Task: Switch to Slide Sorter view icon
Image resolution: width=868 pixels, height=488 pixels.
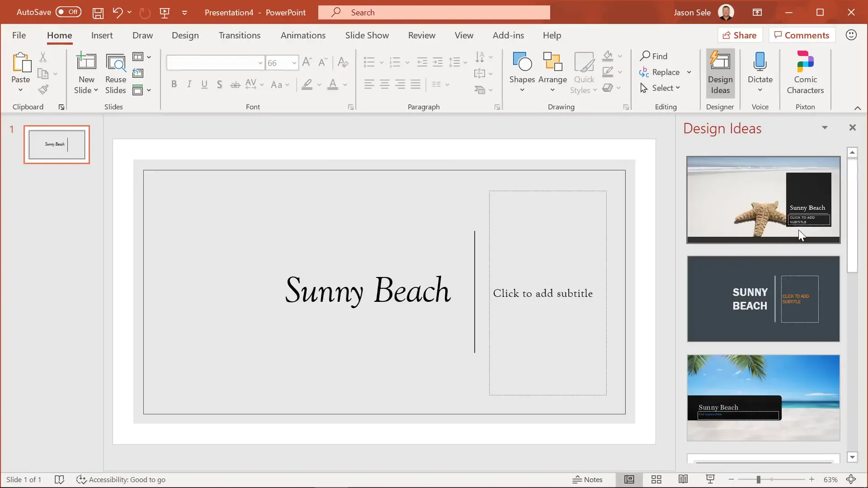Action: pyautogui.click(x=656, y=479)
